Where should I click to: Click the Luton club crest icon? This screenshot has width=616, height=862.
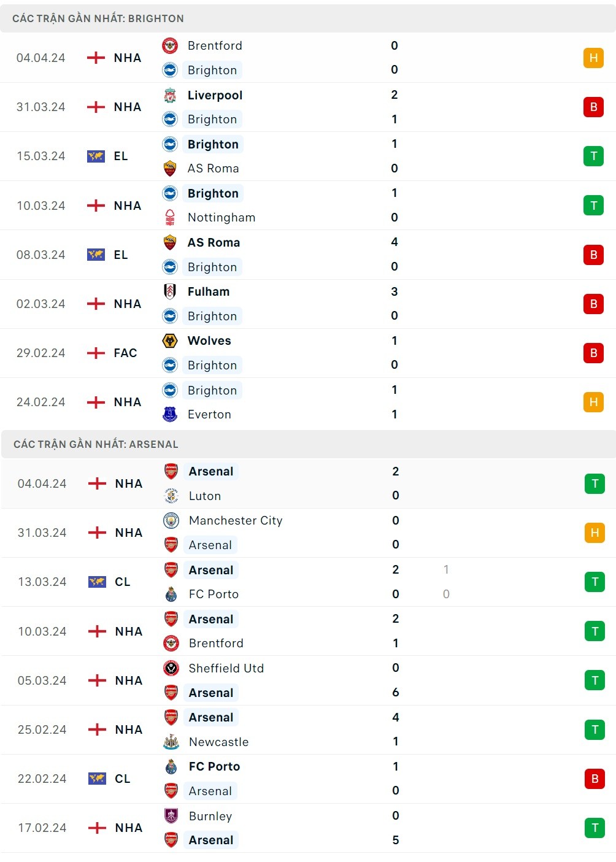point(171,496)
